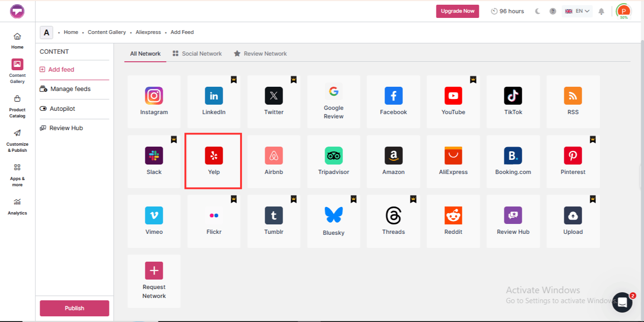Choose the Tripadvisor review network

point(334,161)
